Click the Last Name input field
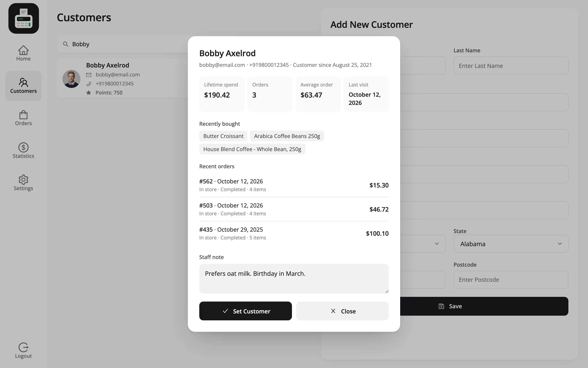This screenshot has height=368, width=588. click(x=511, y=65)
